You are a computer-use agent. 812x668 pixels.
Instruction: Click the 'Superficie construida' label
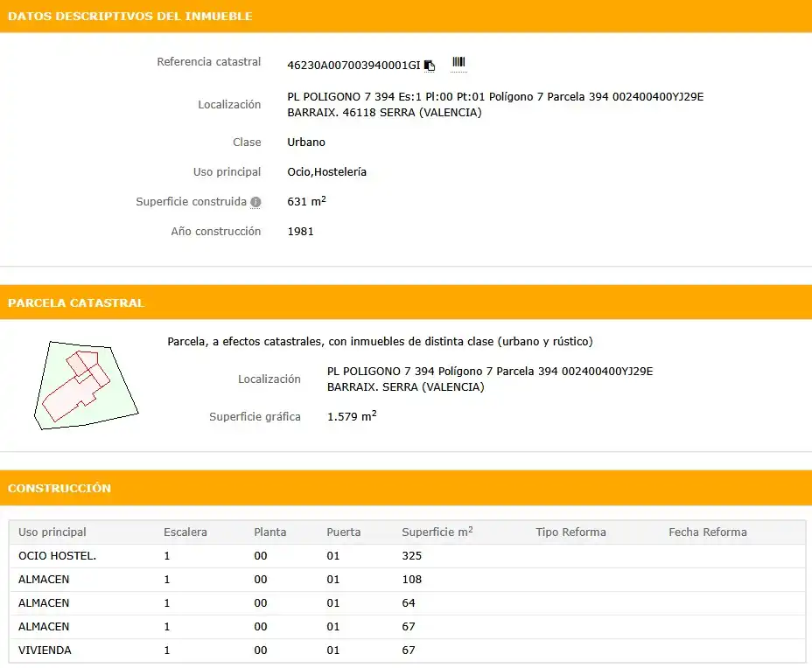tap(191, 201)
